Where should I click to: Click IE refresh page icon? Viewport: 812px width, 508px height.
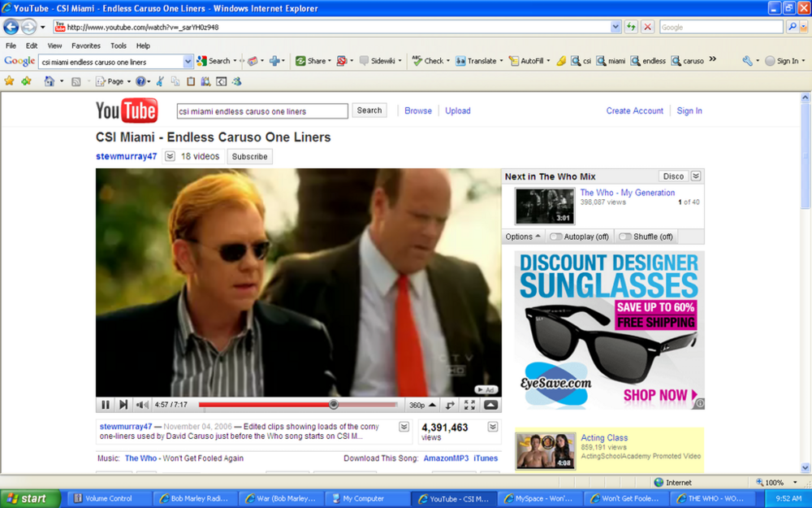631,27
